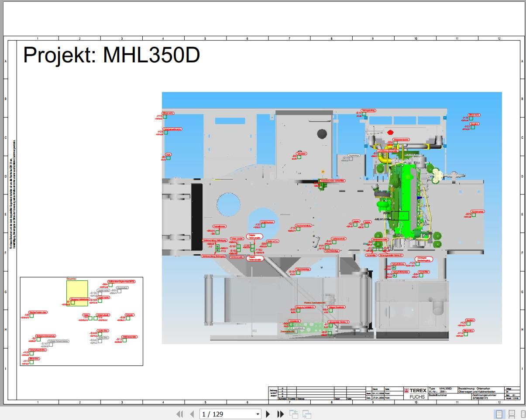Click the Projekt: MHL350D title text

click(111, 54)
